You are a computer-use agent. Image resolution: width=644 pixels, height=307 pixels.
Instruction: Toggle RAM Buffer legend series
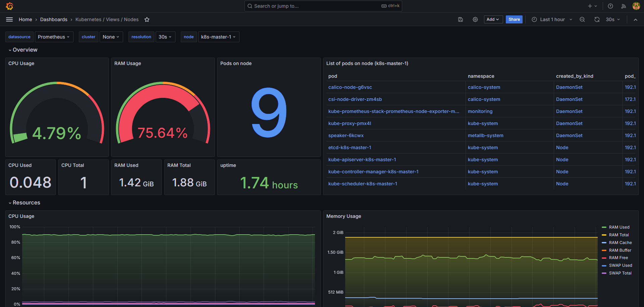coord(620,250)
